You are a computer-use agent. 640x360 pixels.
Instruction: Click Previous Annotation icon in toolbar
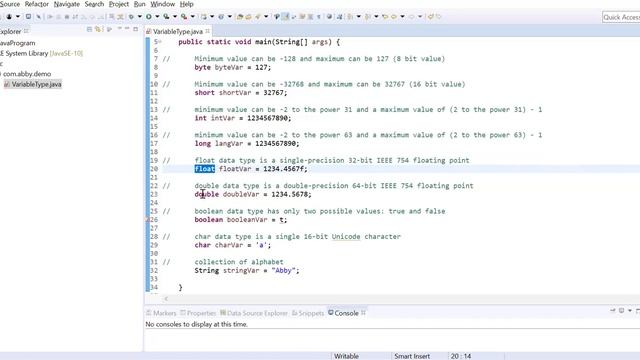point(368,17)
